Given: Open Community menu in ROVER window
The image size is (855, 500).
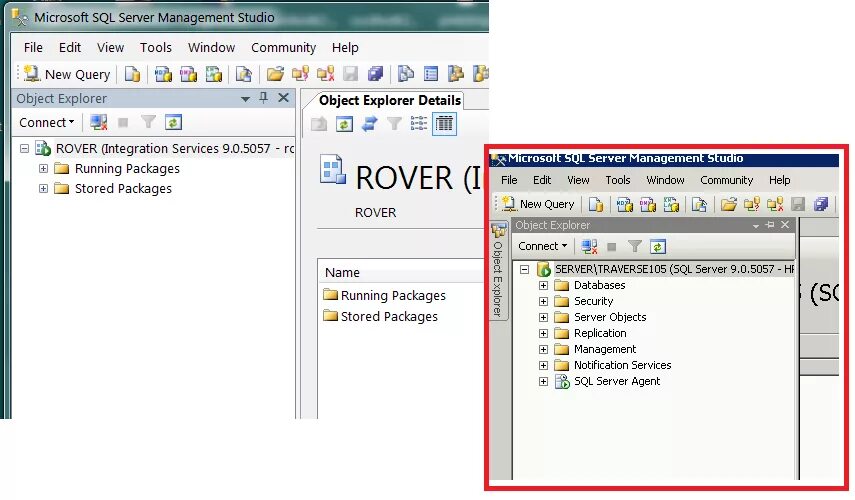Looking at the screenshot, I should [284, 47].
